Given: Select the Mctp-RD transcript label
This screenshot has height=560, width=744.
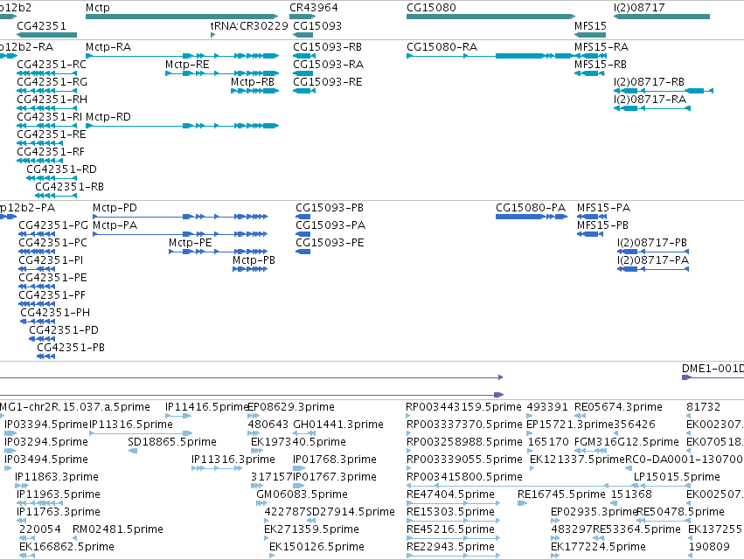Looking at the screenshot, I should pyautogui.click(x=108, y=117).
